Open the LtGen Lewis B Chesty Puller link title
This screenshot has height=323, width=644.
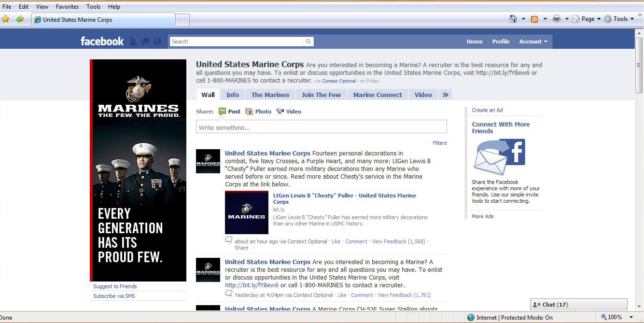pos(345,198)
